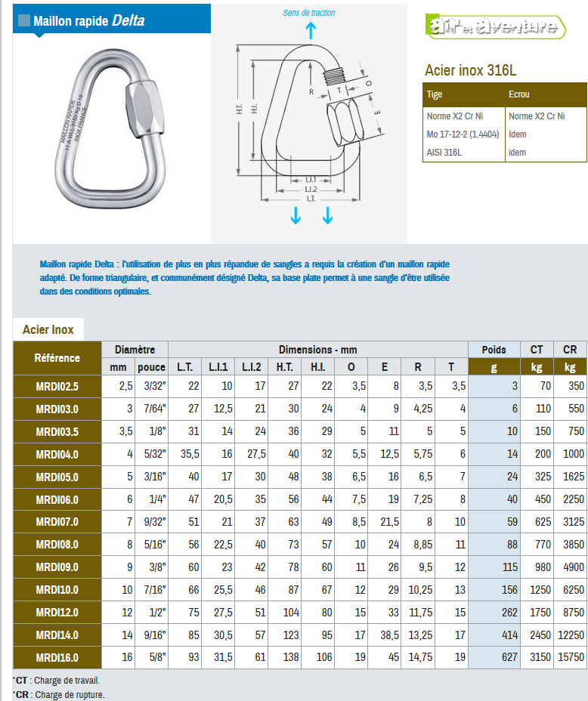Viewport: 588px width, 701px height.
Task: Click the 1625 CR value
Action: coord(574,477)
